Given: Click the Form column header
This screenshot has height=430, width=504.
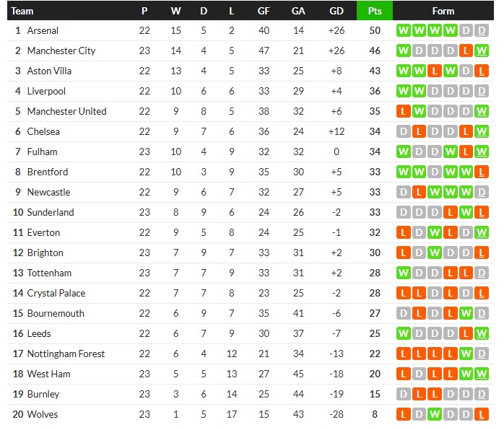Looking at the screenshot, I should [x=443, y=11].
